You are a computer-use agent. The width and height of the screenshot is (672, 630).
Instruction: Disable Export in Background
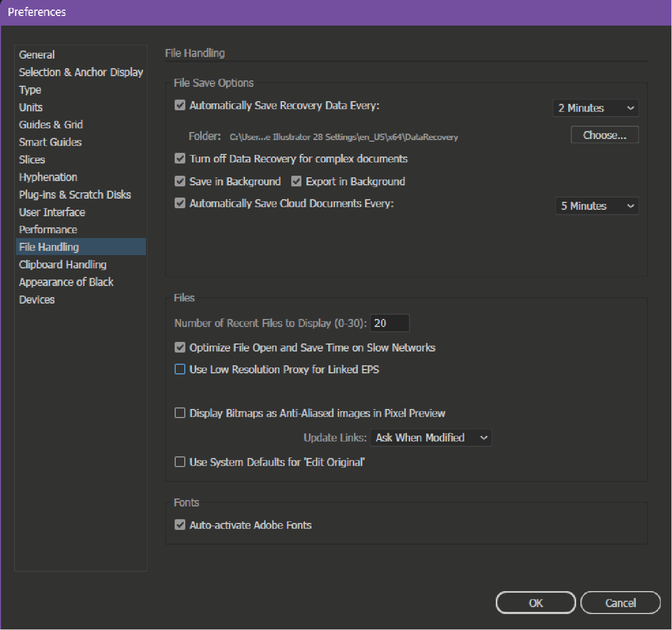coord(296,181)
